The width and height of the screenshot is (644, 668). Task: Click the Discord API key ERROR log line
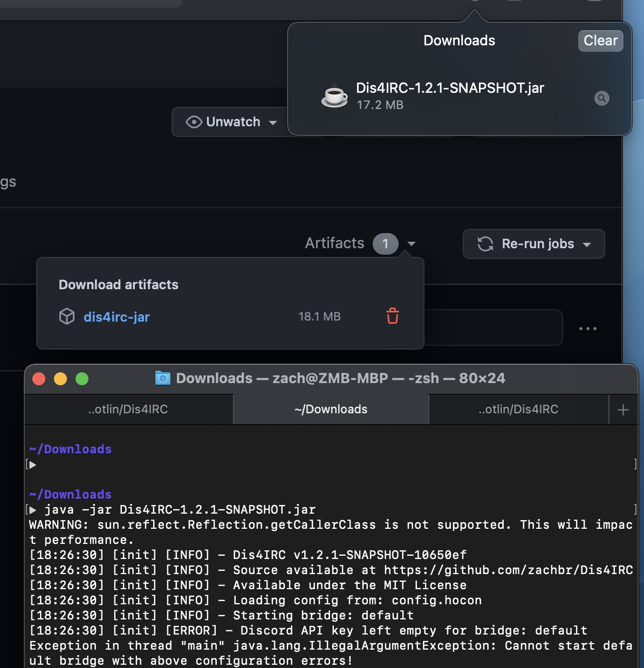tap(309, 630)
